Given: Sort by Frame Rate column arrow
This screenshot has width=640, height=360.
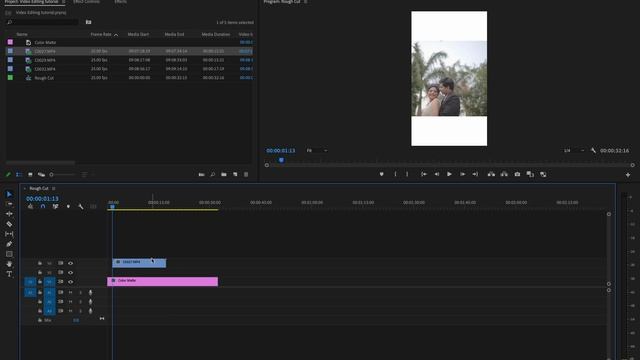Looking at the screenshot, I should [x=116, y=35].
